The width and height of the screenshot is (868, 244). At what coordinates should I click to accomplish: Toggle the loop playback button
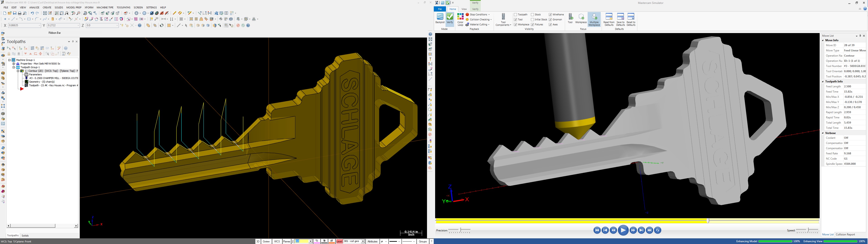[657, 230]
